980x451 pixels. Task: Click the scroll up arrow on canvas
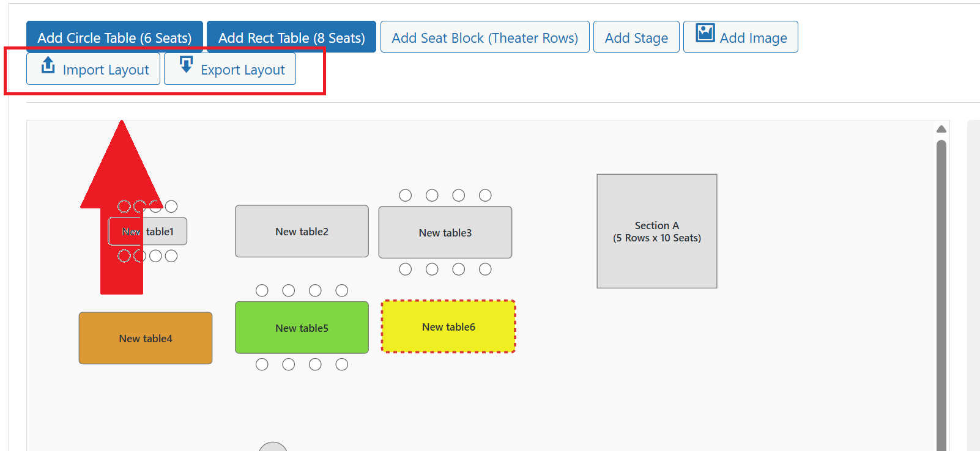(941, 129)
